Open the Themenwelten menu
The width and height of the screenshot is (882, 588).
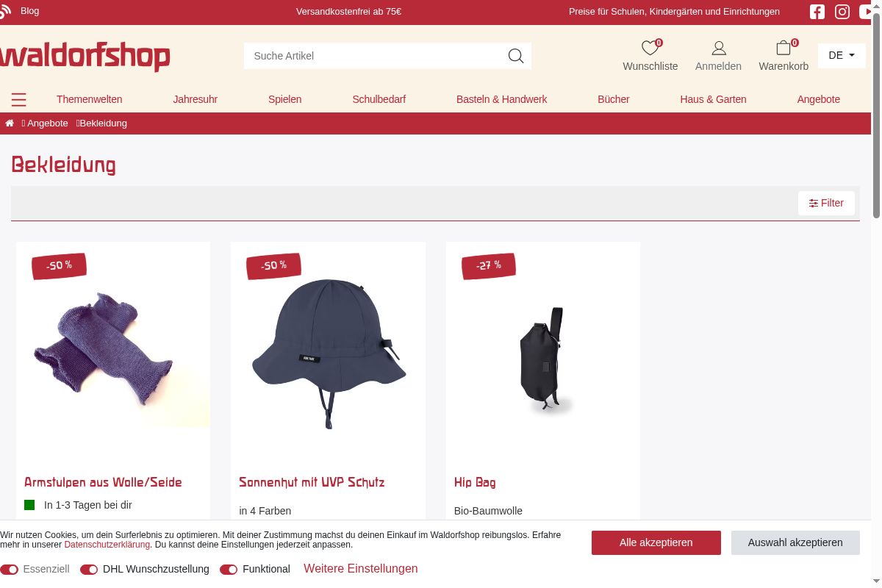pos(90,99)
